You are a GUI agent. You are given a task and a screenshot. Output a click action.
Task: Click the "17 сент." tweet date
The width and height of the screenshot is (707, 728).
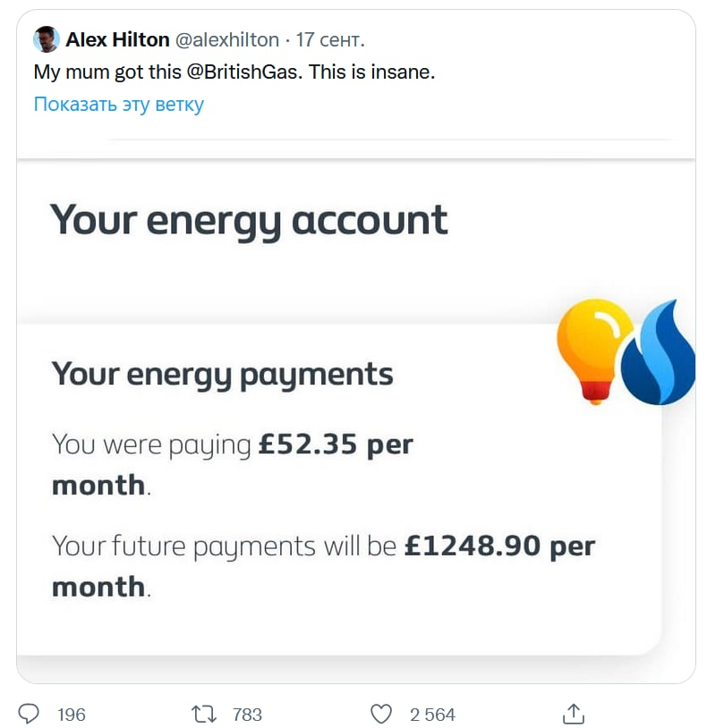click(330, 40)
